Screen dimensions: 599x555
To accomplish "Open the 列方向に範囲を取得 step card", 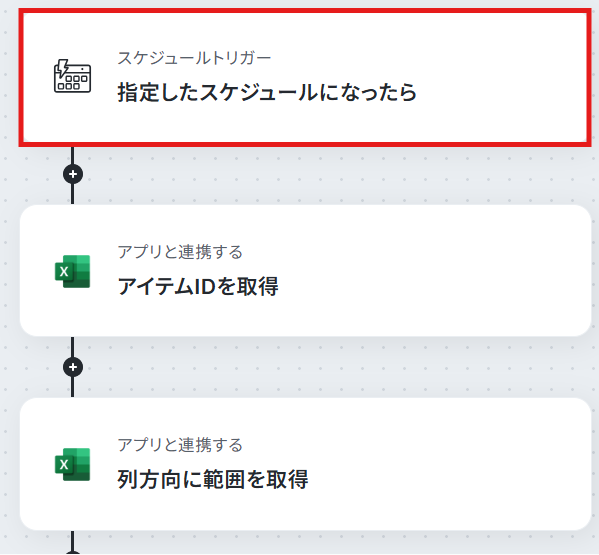I will (x=305, y=464).
